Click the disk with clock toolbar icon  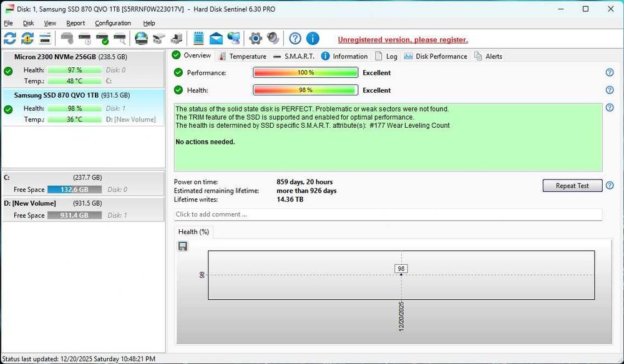(x=85, y=39)
